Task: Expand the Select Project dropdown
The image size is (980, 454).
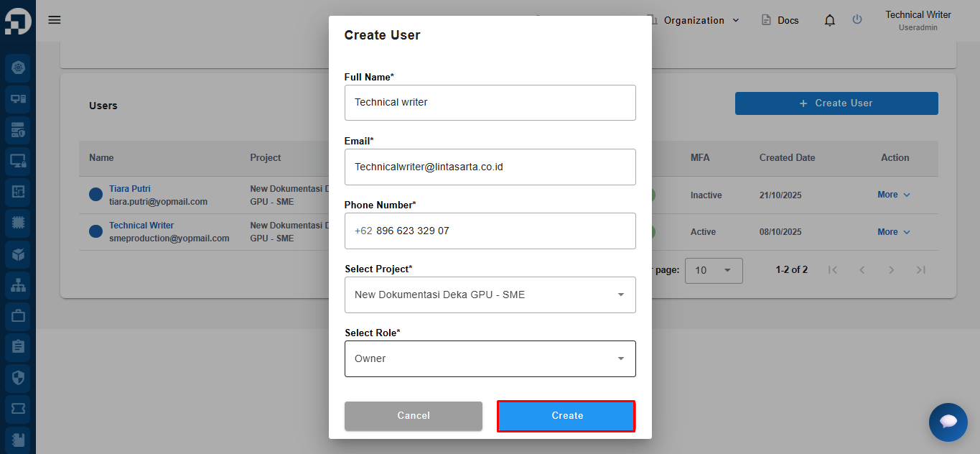Action: (x=490, y=295)
